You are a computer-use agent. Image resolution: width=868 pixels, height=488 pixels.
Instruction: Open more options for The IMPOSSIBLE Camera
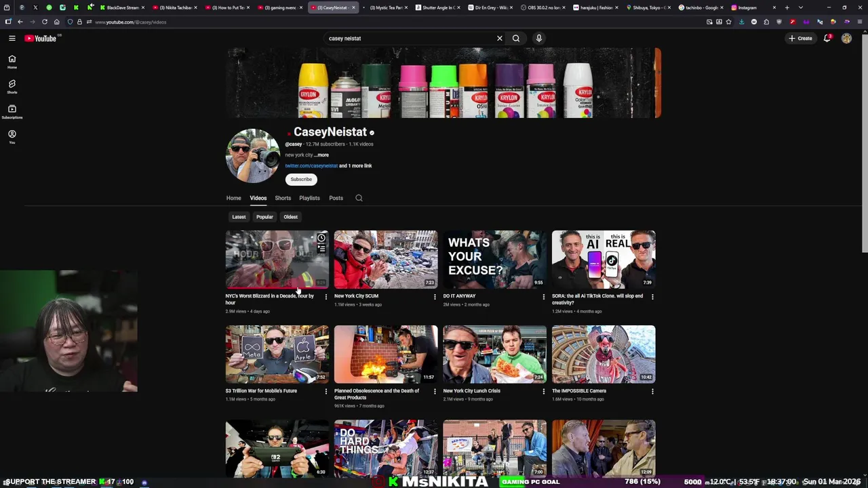(x=652, y=392)
